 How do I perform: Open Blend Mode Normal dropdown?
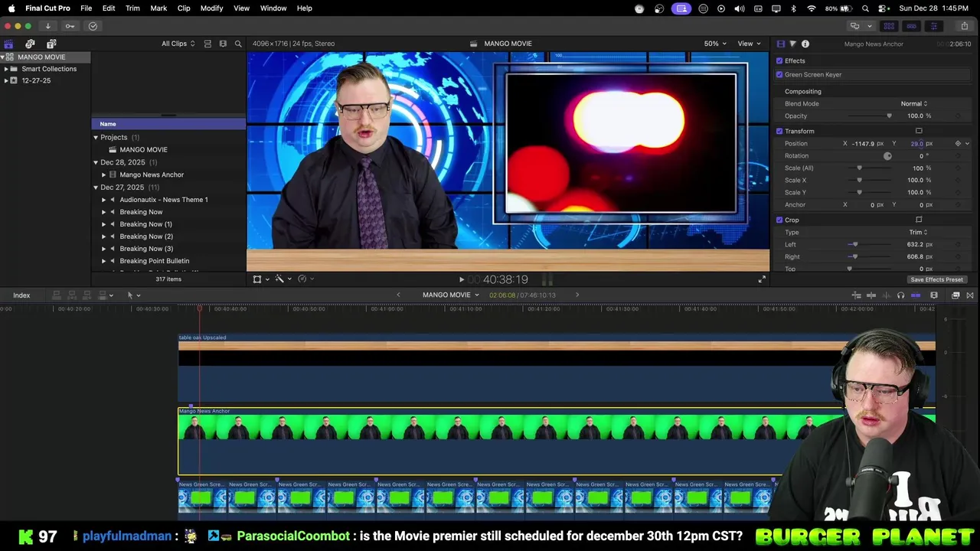(x=913, y=103)
